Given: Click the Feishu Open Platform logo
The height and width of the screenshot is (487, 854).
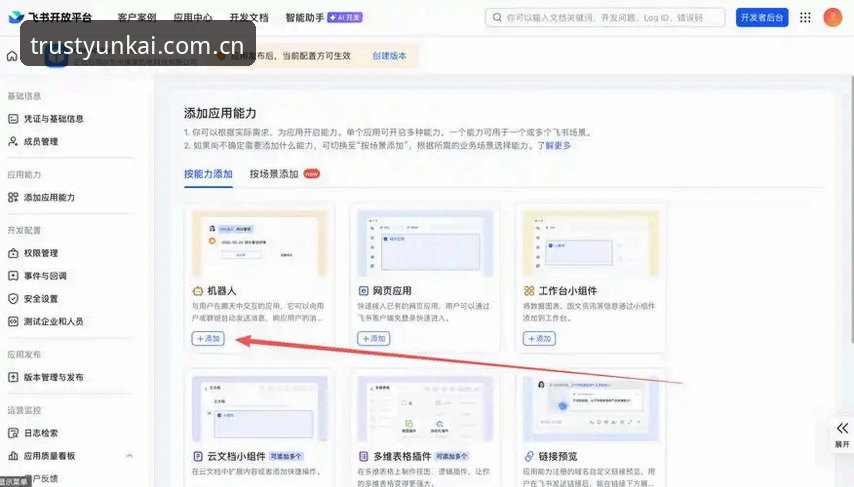Looking at the screenshot, I should (x=50, y=17).
